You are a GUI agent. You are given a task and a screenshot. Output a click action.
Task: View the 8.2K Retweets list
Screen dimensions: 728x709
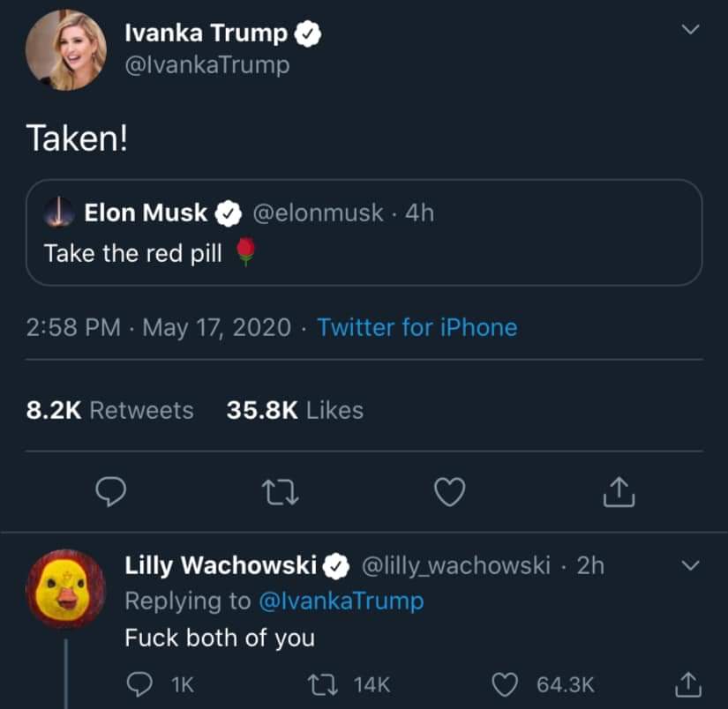(110, 410)
